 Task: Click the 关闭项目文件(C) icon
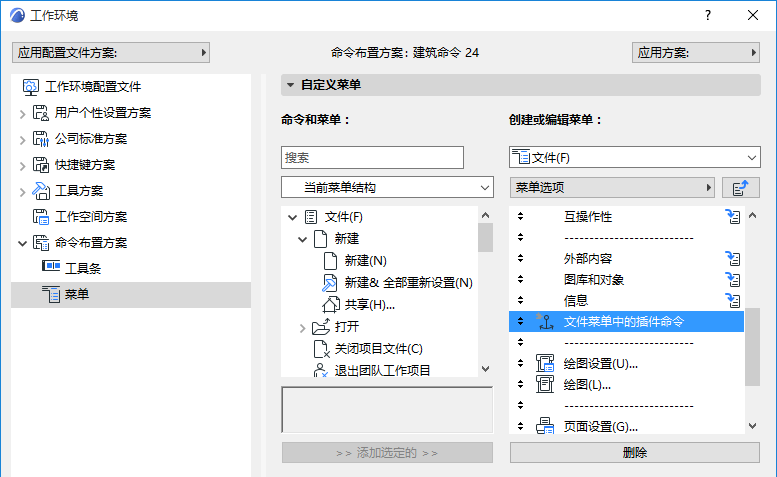coord(321,348)
